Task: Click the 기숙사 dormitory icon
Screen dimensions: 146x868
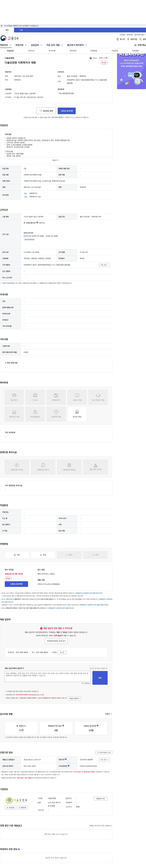Action: (x=35, y=397)
